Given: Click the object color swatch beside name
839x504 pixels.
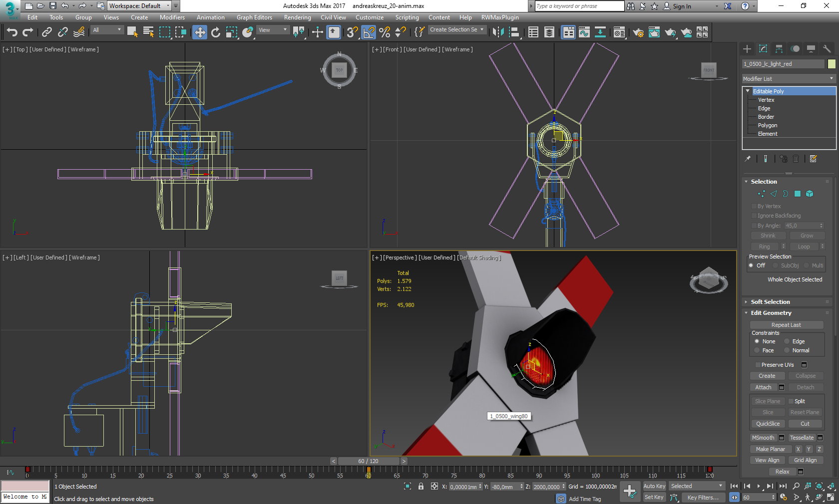Looking at the screenshot, I should click(x=831, y=64).
